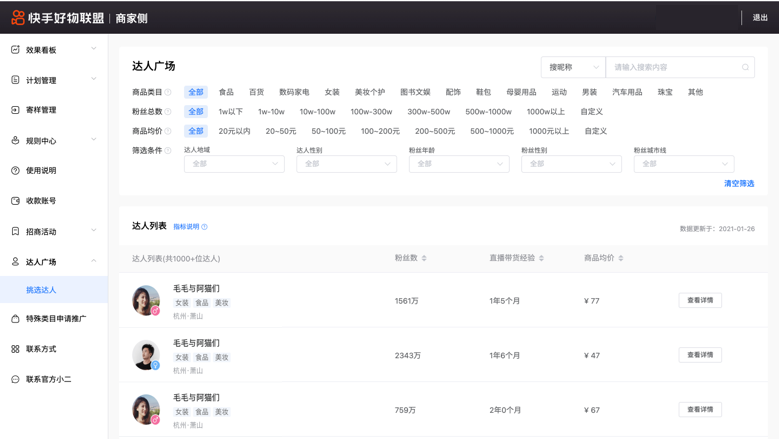Click the 使用说明 help icon in sidebar

15,171
